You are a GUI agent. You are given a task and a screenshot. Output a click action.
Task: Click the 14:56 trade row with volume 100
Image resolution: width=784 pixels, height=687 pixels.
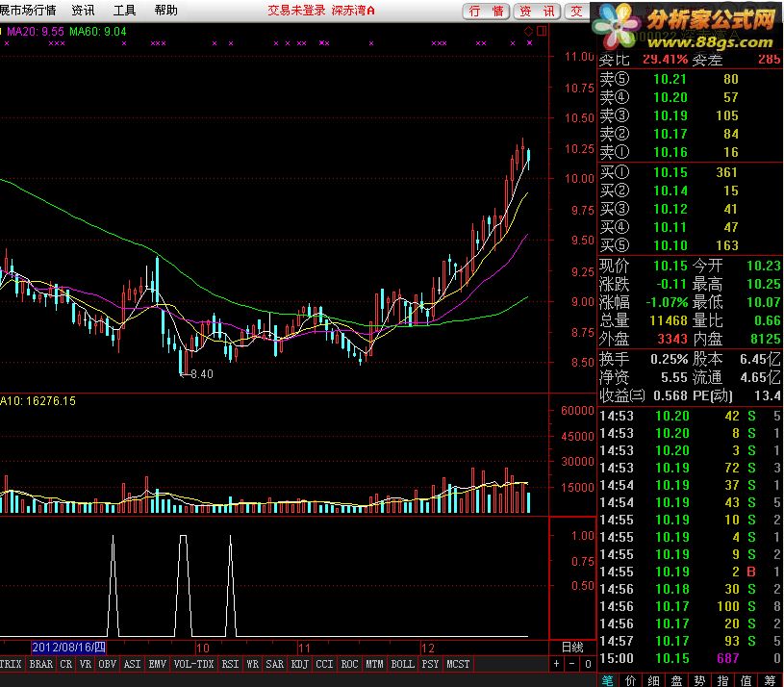690,606
